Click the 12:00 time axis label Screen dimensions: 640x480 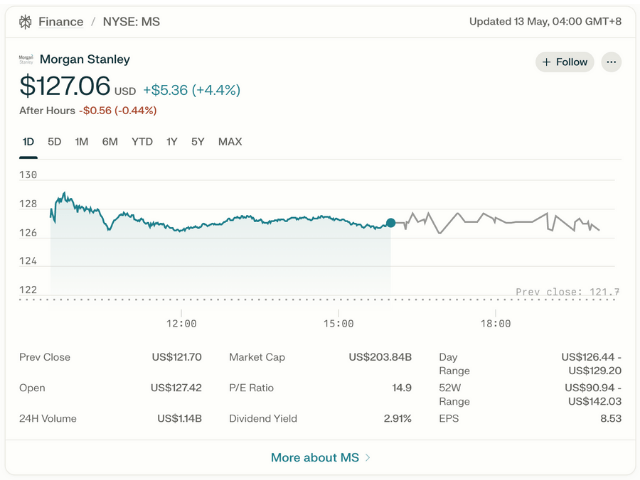[181, 324]
